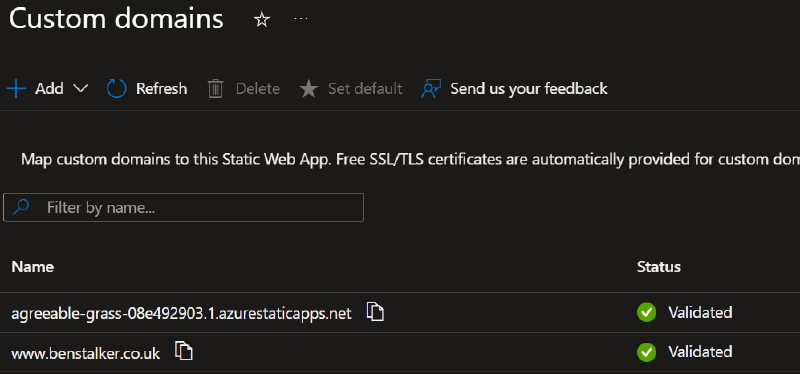Click Validated status for azurestaticapps.net row
800x374 pixels.
click(700, 312)
